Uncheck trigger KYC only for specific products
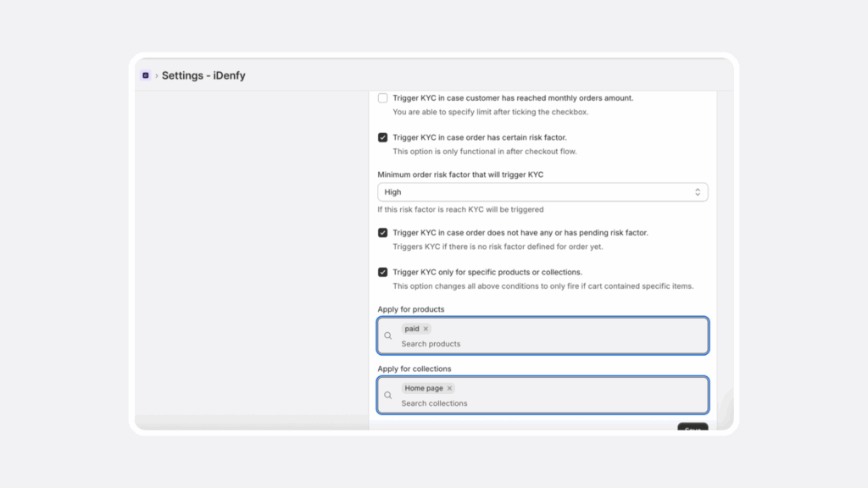Viewport: 868px width, 488px height. tap(382, 273)
